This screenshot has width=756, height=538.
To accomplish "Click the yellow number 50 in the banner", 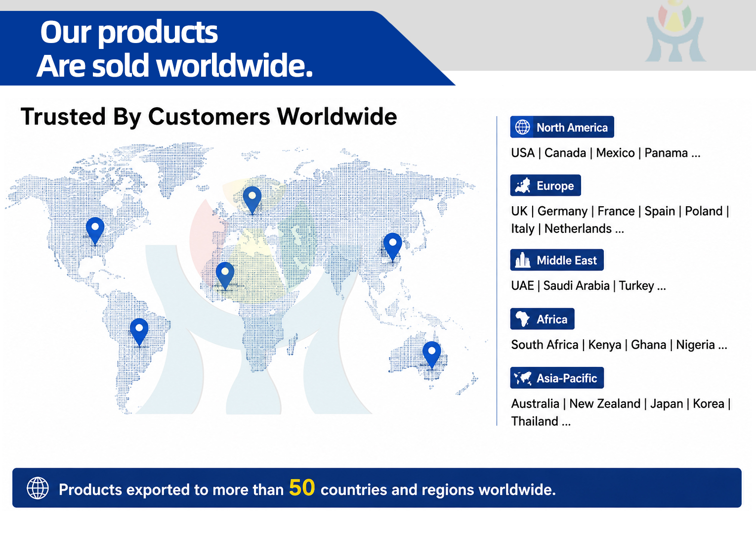I will click(x=302, y=488).
